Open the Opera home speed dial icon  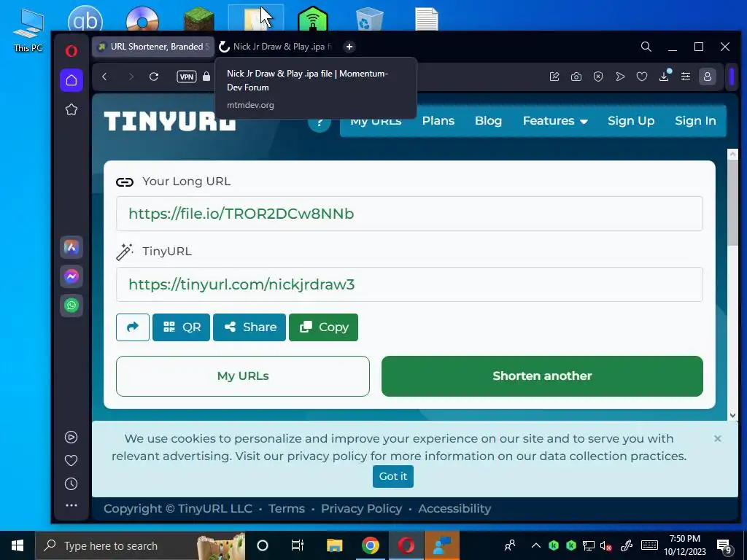pos(71,80)
